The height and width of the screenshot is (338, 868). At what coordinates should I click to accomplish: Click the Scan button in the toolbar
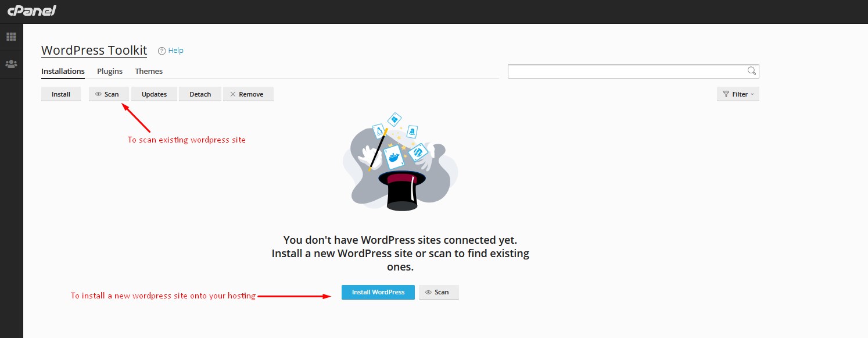click(109, 94)
